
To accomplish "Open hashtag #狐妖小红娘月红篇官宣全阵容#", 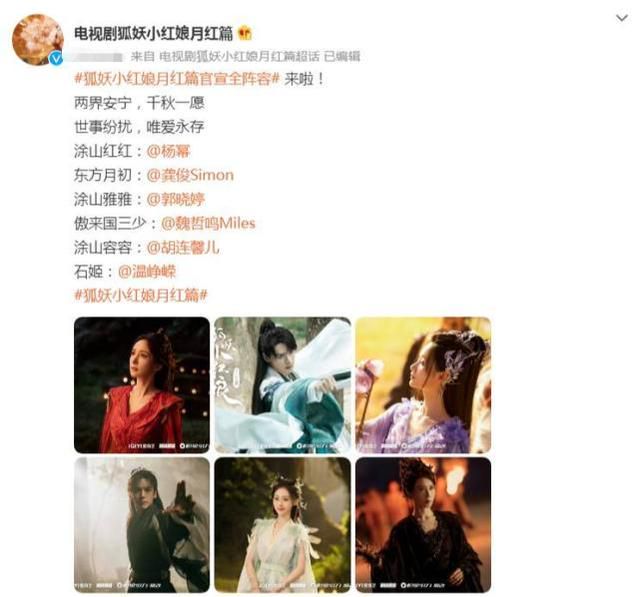I will click(177, 79).
